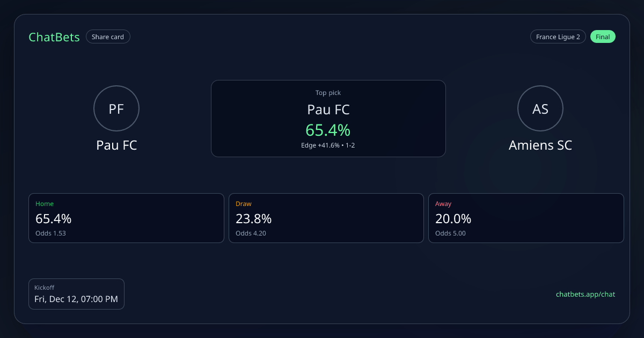Click the PF team crest circle
Viewport: 644px width, 338px height.
tap(116, 109)
